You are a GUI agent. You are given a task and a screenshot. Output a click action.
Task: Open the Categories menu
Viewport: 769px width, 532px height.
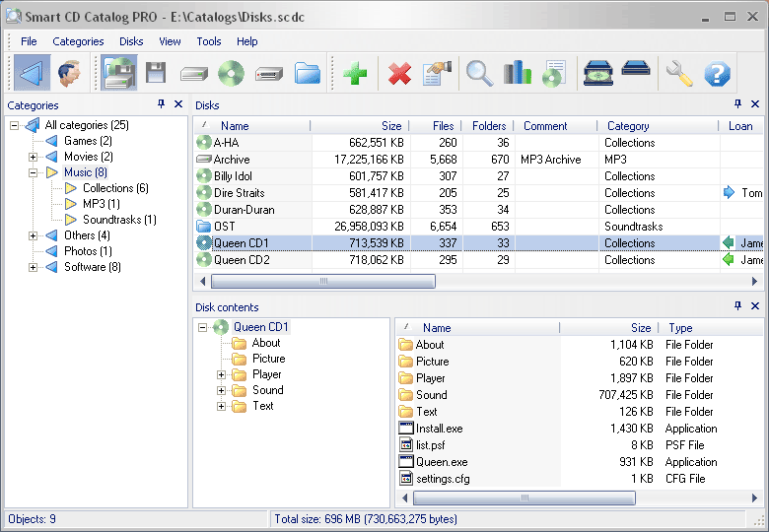coord(78,41)
